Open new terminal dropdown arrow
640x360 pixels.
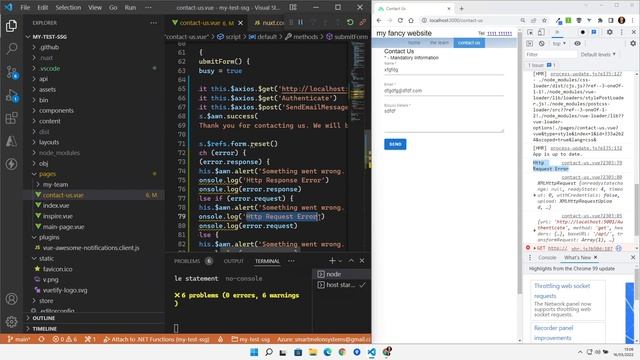click(x=340, y=261)
